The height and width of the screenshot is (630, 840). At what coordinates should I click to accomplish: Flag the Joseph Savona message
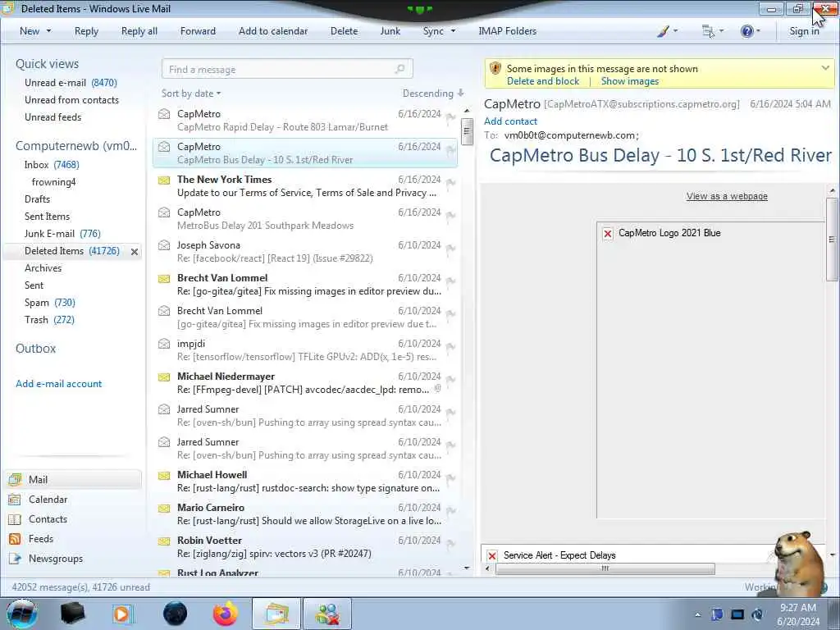coord(450,248)
